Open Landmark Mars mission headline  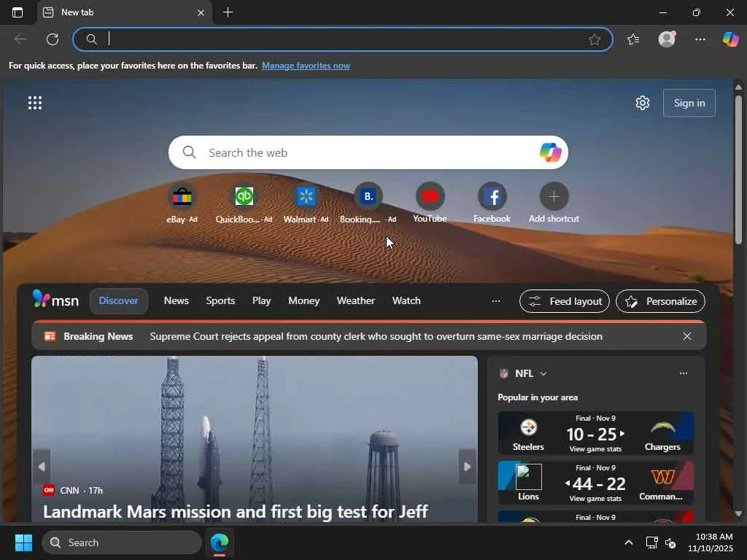(x=236, y=512)
